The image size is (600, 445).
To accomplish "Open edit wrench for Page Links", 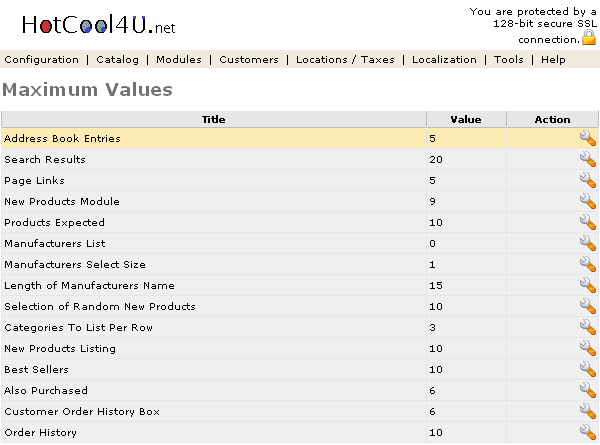I will click(x=587, y=181).
